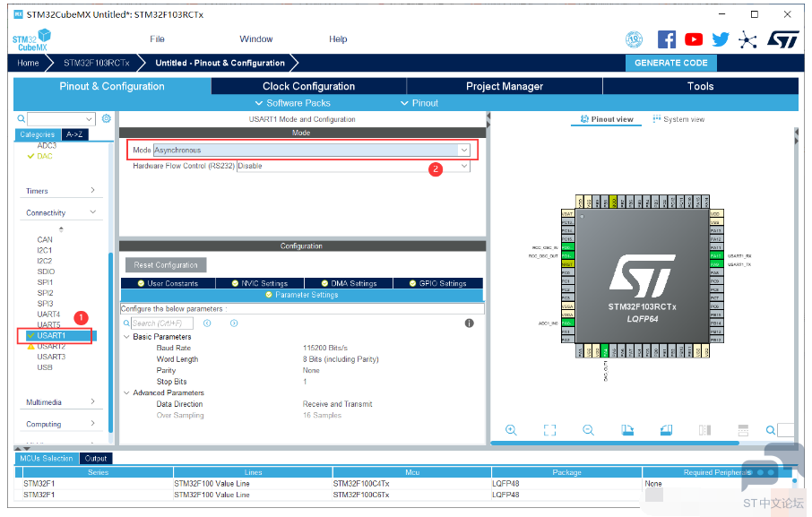812x517 pixels.
Task: Select the MCUs Selection tab
Action: coord(47,459)
